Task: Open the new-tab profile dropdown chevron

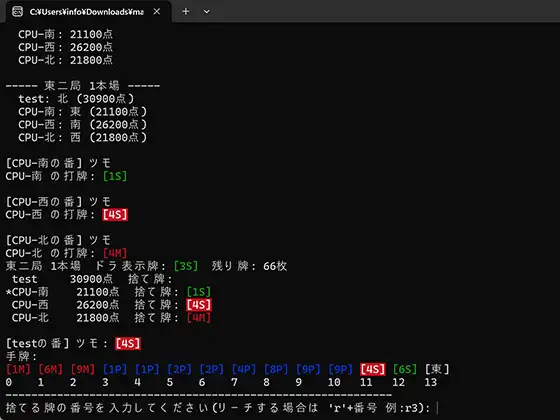Action: [206, 11]
